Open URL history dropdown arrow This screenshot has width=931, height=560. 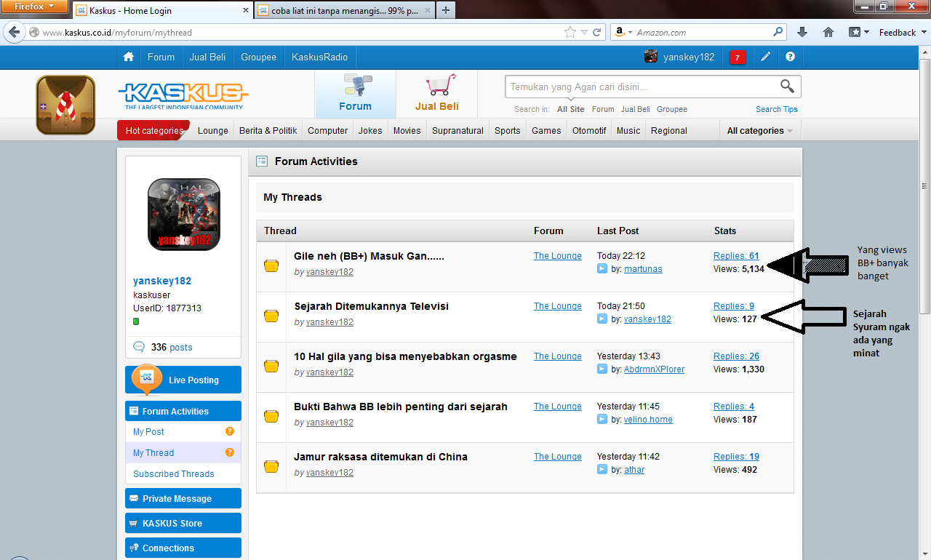pos(584,33)
